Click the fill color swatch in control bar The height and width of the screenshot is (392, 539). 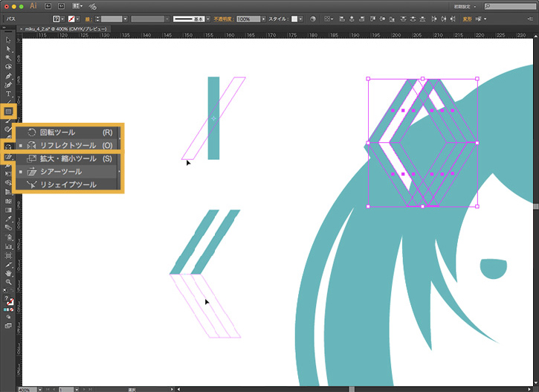pos(57,19)
